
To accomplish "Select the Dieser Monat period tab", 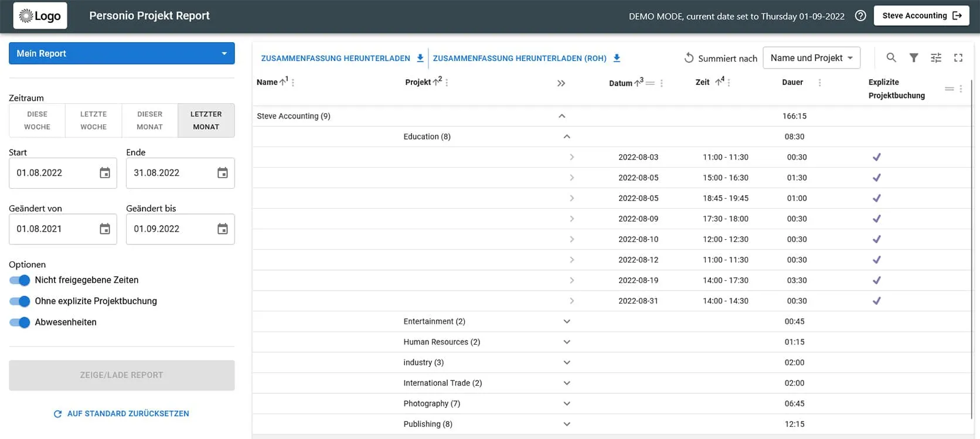I will point(149,120).
